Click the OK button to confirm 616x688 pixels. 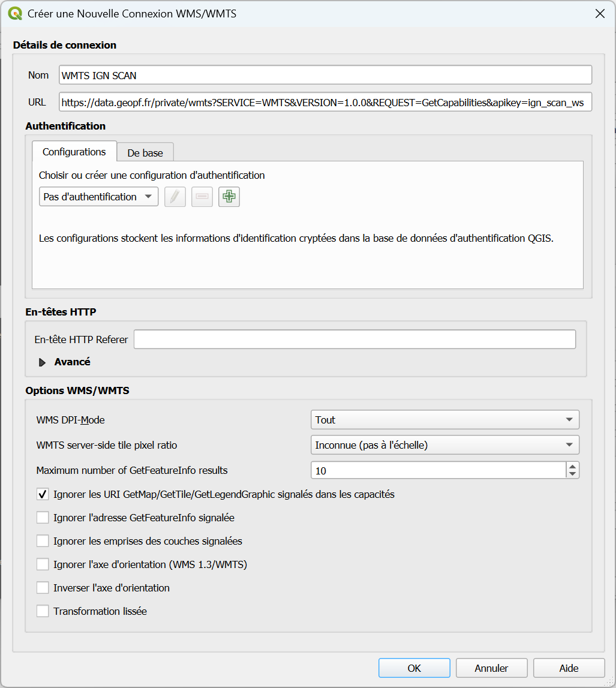414,668
